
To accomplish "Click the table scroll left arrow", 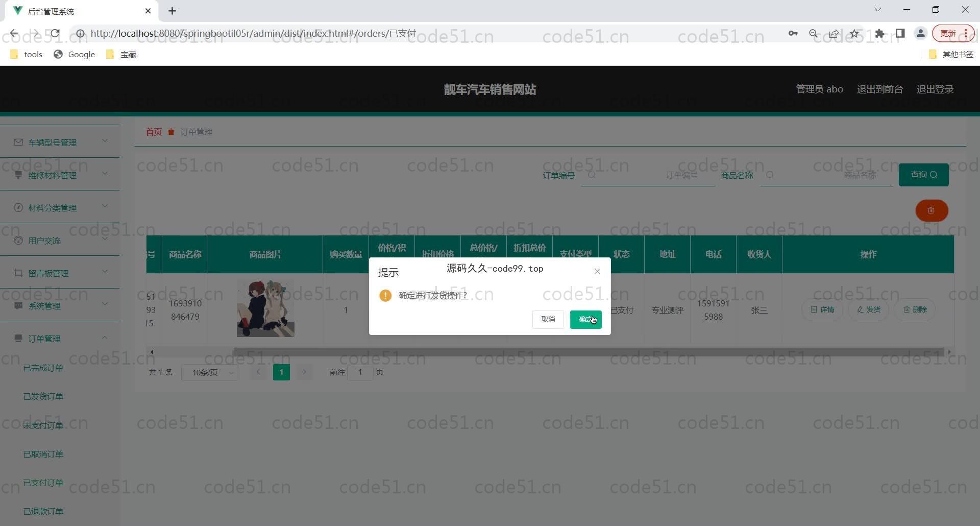I will (x=152, y=352).
